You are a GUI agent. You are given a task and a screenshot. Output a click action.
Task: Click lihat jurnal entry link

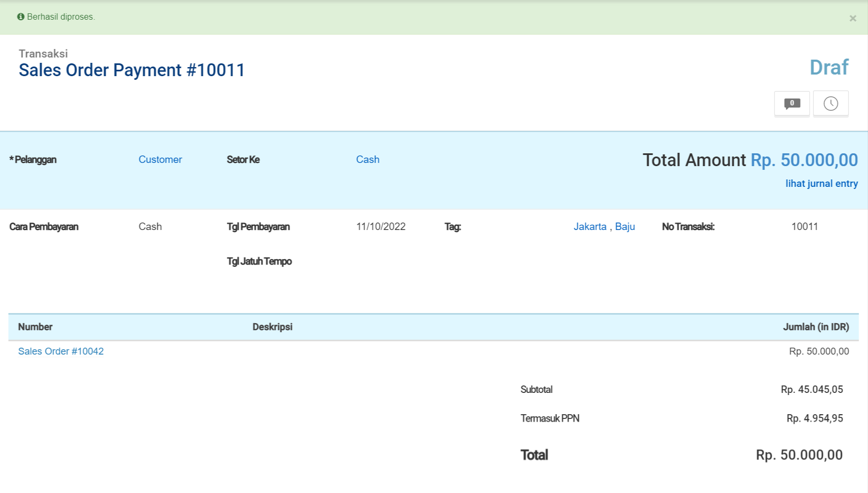(x=822, y=183)
